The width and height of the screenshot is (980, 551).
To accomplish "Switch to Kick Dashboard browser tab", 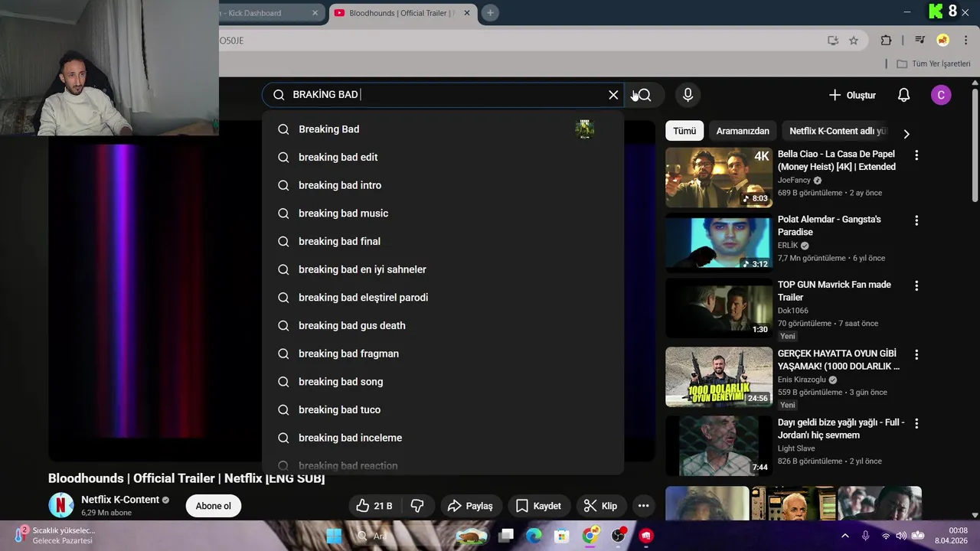I will coord(264,13).
